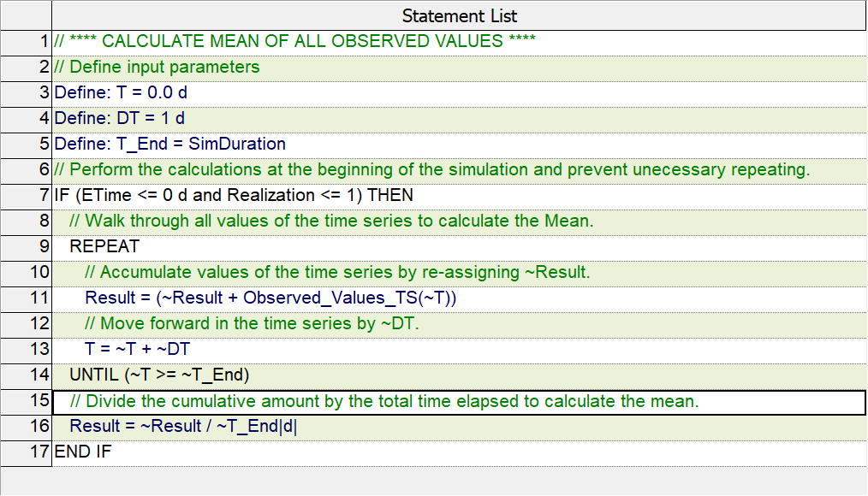
Task: Click row number 17 header
Action: click(26, 453)
